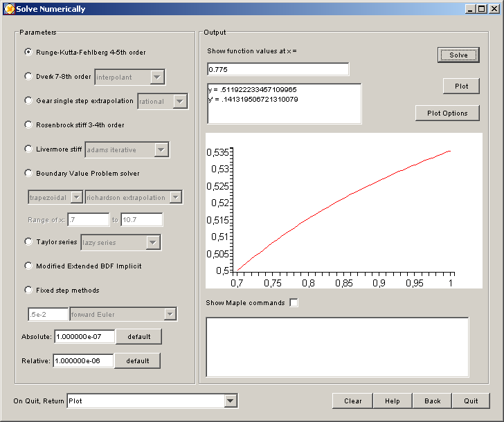Open the Gear extrapolation rational dropdown
Image resolution: width=504 pixels, height=422 pixels.
tap(180, 101)
